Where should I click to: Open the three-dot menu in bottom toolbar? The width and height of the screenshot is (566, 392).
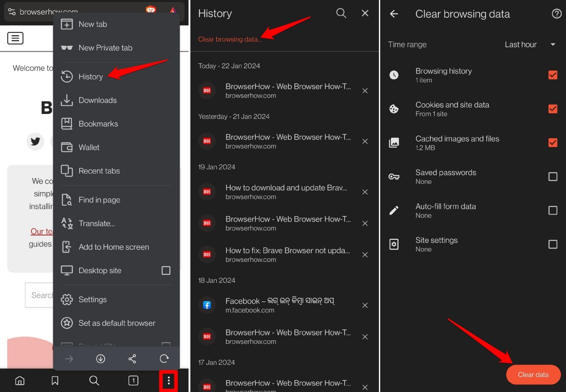(169, 381)
